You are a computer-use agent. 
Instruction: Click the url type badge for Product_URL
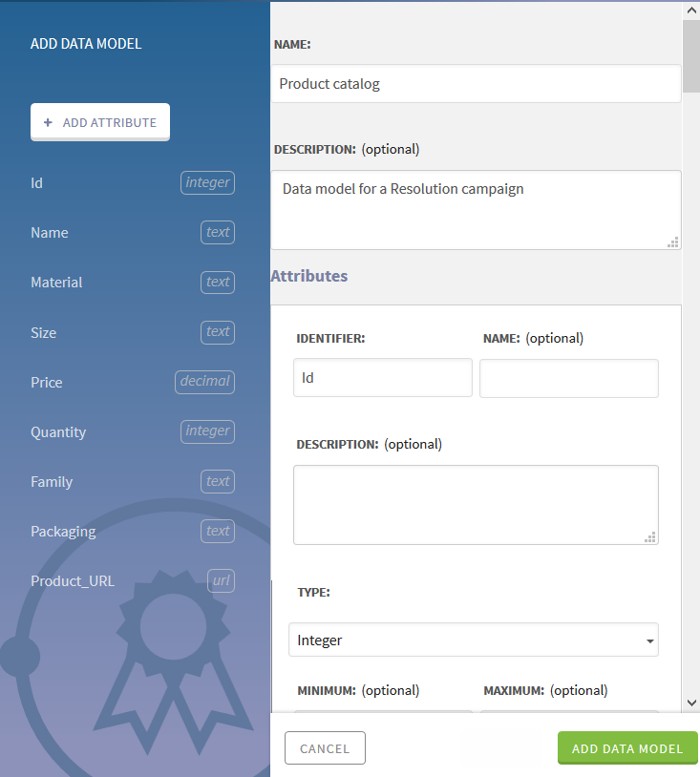pos(222,580)
